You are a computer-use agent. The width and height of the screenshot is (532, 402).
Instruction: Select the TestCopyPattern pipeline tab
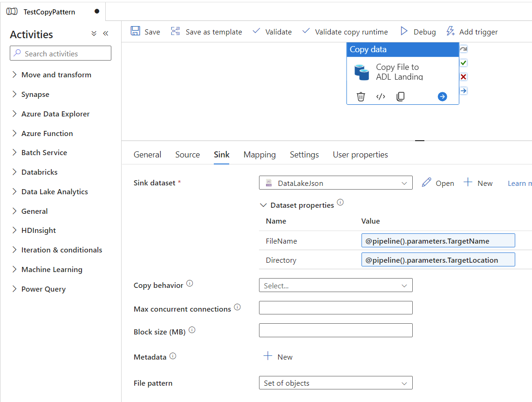click(53, 12)
